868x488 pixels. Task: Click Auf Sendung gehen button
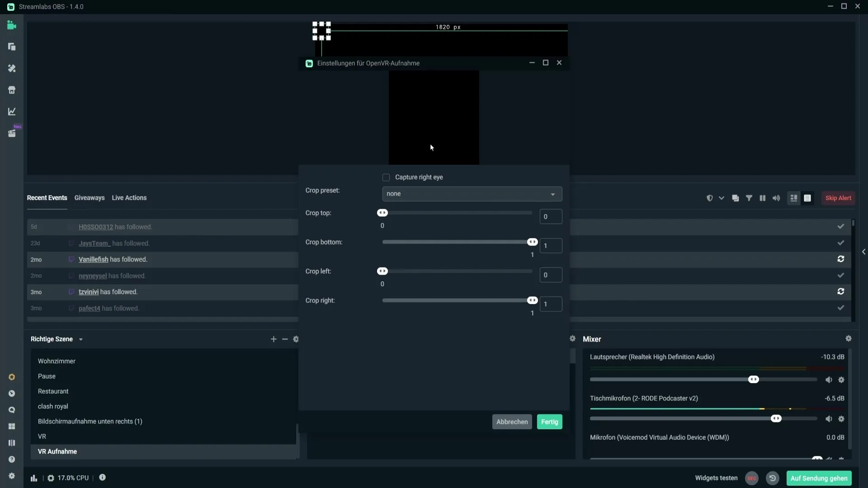point(819,478)
